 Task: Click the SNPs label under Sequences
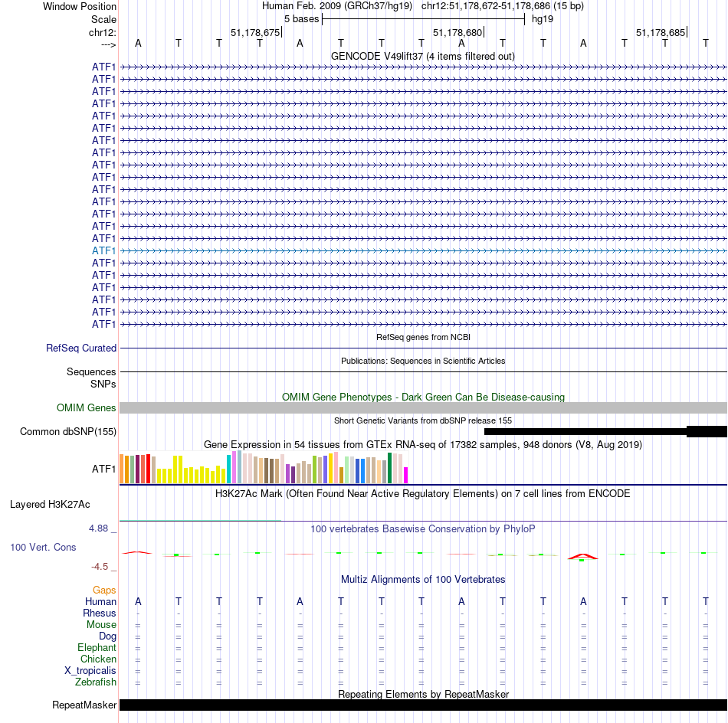pyautogui.click(x=103, y=384)
